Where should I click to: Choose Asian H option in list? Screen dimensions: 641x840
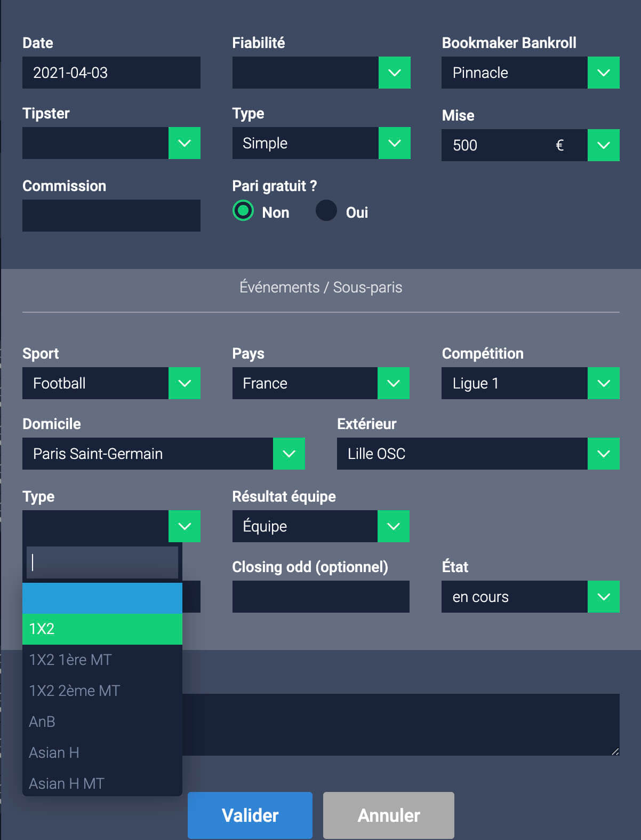point(102,752)
